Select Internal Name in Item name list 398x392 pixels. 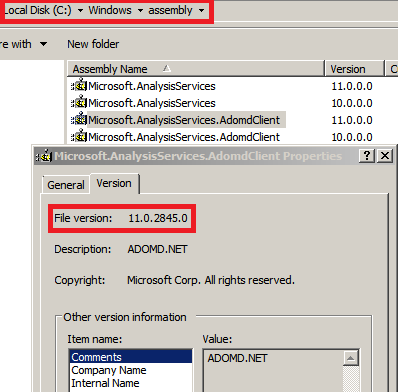131,383
